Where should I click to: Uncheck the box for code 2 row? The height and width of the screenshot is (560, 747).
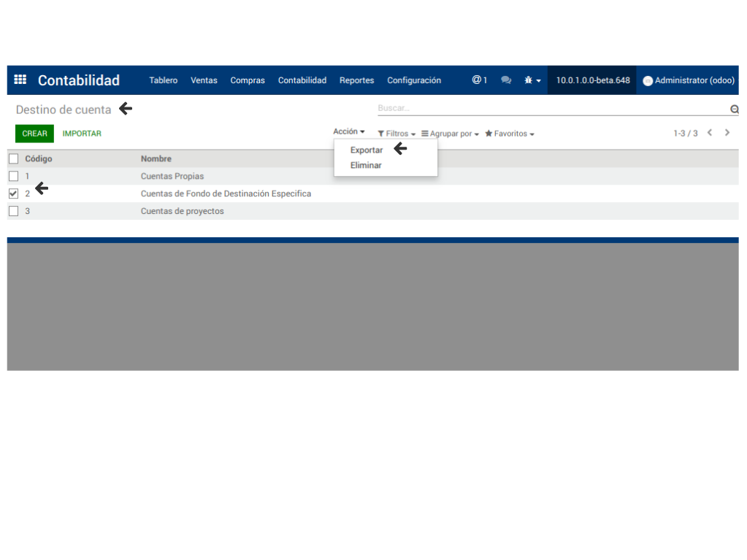pyautogui.click(x=13, y=193)
